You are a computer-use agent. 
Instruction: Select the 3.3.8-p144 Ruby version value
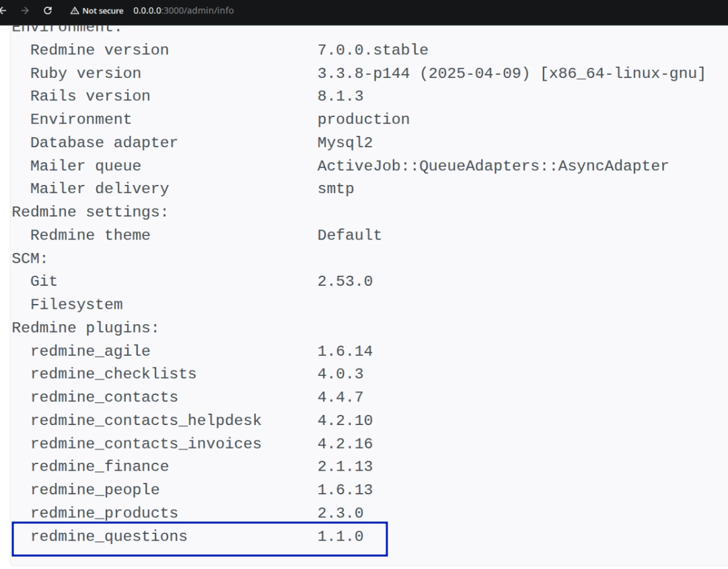coord(511,73)
